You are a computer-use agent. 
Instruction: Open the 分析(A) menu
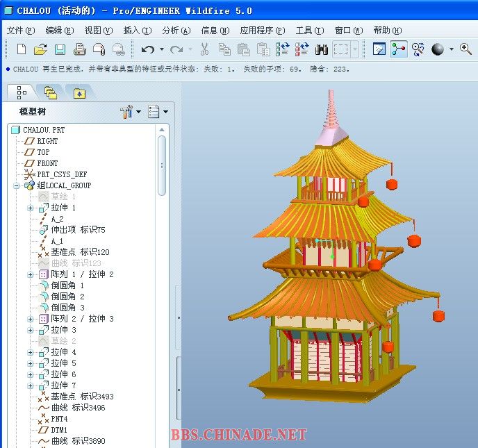(176, 31)
